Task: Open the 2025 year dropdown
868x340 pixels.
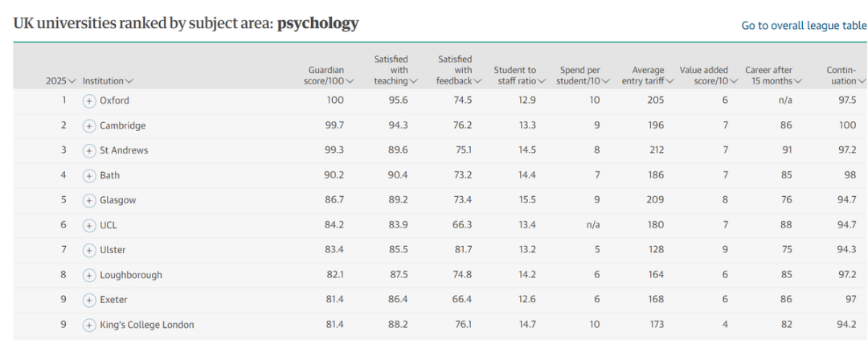Action: tap(61, 80)
